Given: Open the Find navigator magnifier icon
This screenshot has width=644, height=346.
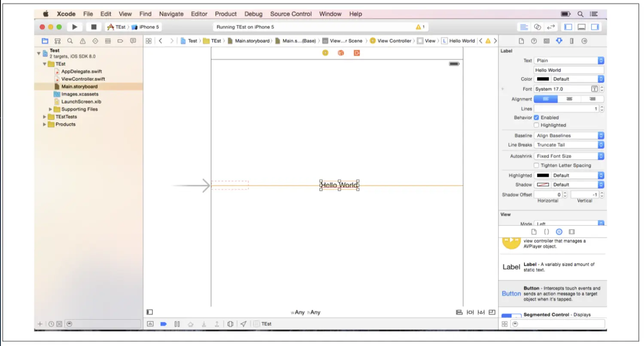Looking at the screenshot, I should [70, 41].
